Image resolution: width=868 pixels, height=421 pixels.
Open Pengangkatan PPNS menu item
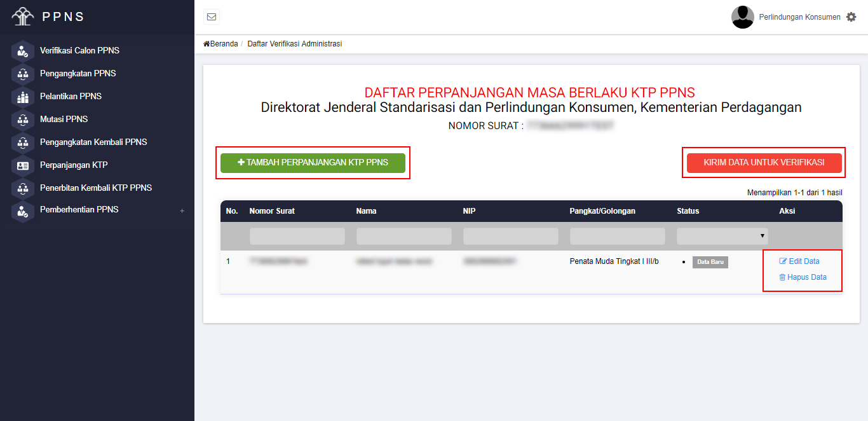point(78,74)
